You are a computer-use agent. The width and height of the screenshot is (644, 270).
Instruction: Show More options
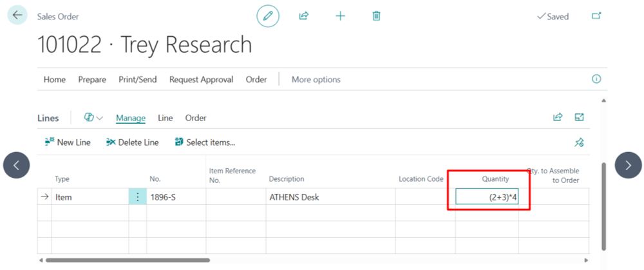pos(316,80)
